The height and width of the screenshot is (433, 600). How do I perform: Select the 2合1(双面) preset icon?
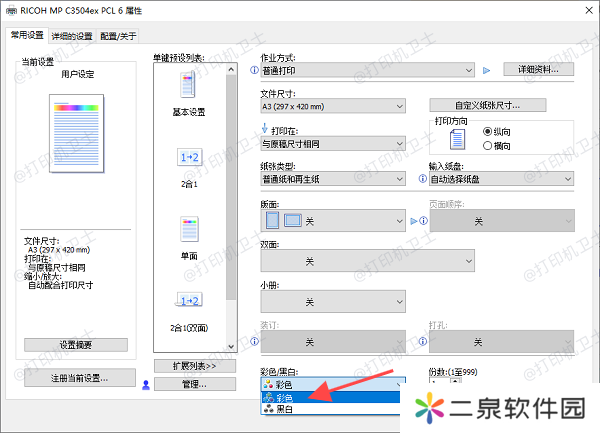189,300
